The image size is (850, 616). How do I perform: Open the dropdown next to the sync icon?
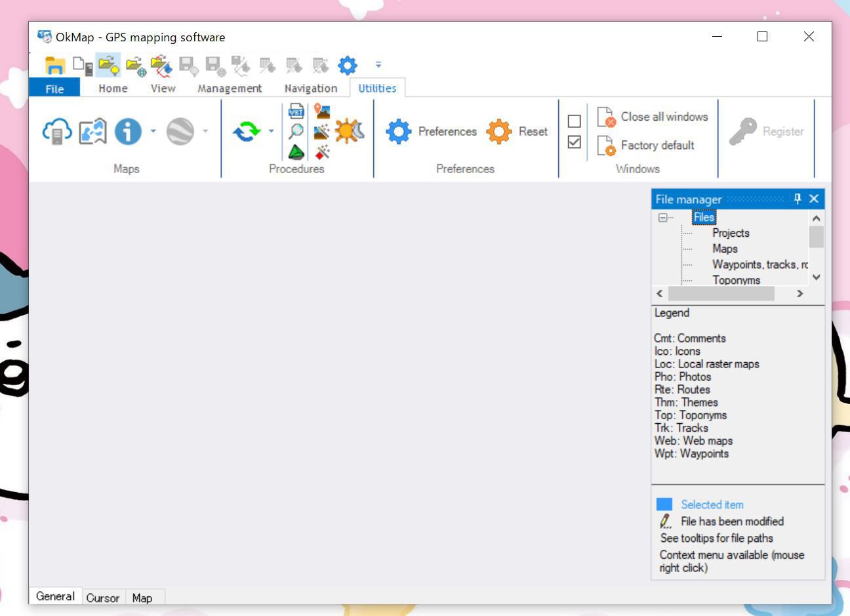click(x=271, y=131)
